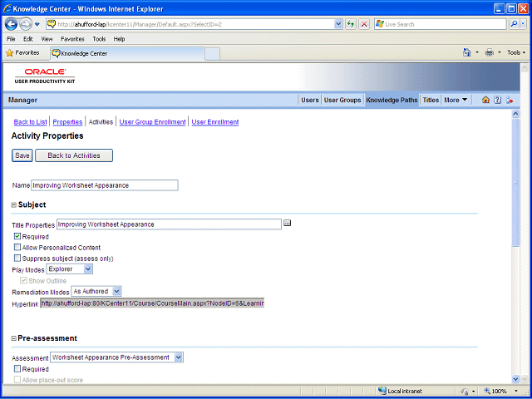
Task: Open the address bar dropdown arrow
Action: click(x=338, y=24)
